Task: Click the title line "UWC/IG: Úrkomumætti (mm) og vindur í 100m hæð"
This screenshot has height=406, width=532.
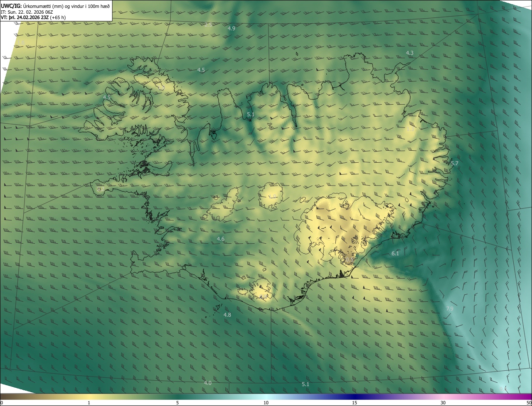Action: (x=55, y=6)
